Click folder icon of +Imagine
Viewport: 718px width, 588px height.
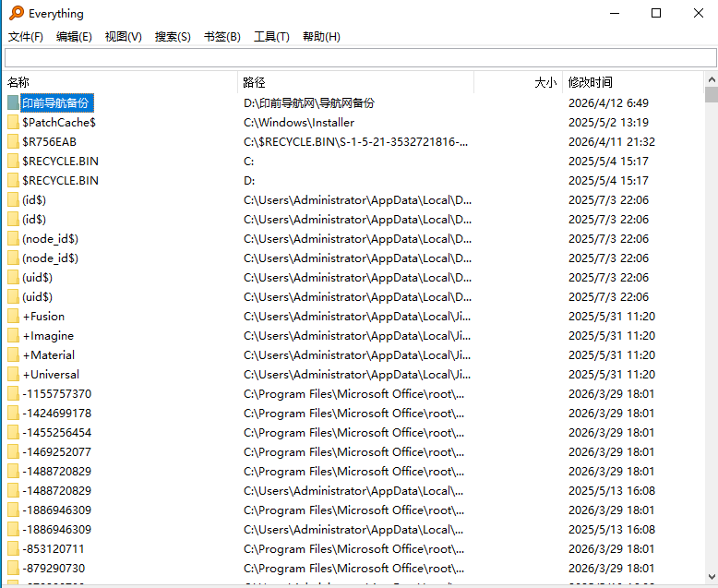pos(13,336)
